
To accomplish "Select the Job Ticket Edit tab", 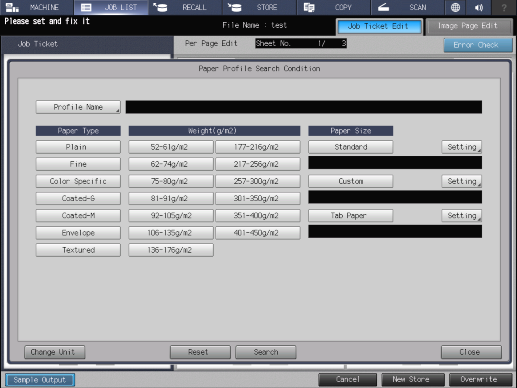I will [379, 26].
